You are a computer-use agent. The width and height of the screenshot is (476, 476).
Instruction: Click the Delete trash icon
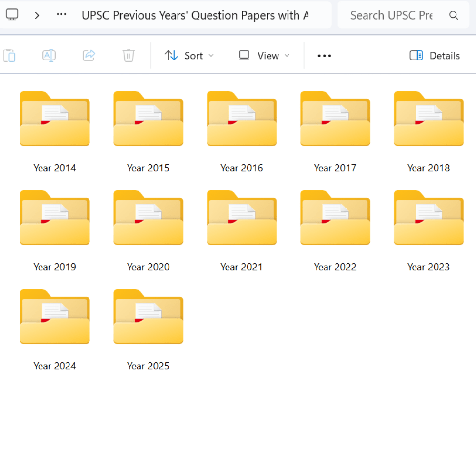(x=129, y=56)
